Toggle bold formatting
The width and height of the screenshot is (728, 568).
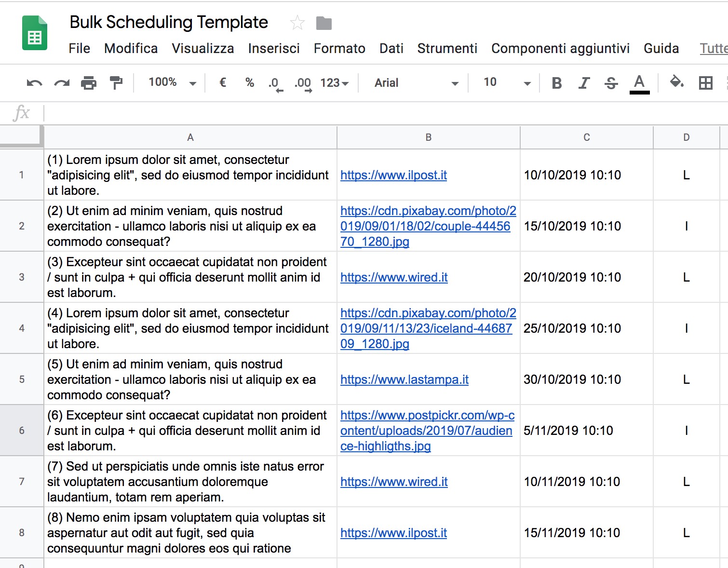(x=556, y=82)
